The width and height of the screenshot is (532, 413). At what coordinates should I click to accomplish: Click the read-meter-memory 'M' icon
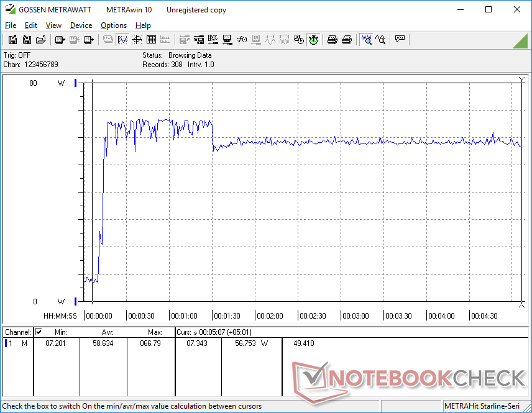click(x=88, y=40)
